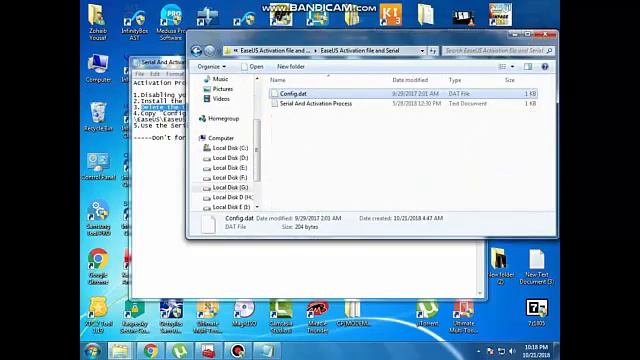Open Zohaib Yousaf folder icon on desktop
This screenshot has width=640, height=360.
pyautogui.click(x=98, y=22)
